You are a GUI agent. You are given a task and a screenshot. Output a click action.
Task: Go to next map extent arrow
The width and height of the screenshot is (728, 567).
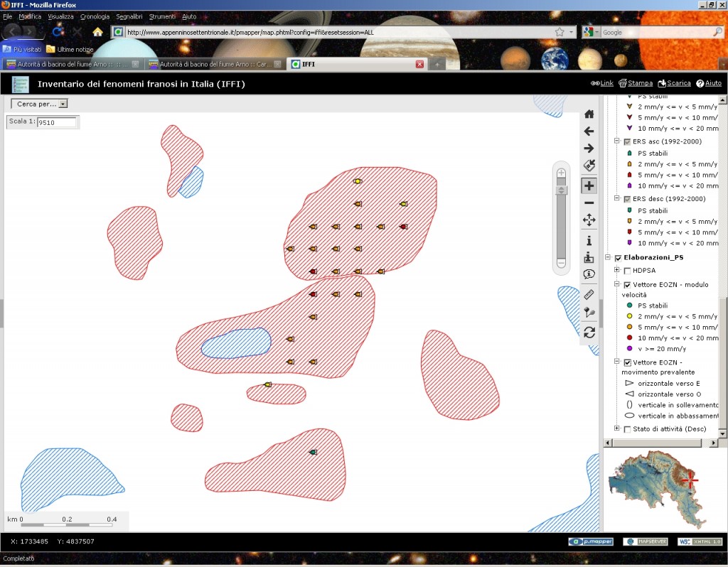[x=589, y=148]
